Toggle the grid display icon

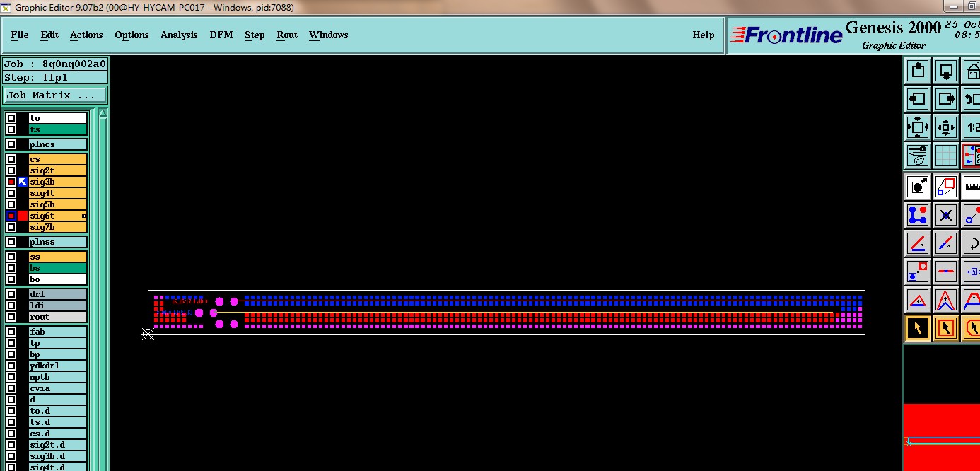(x=946, y=156)
